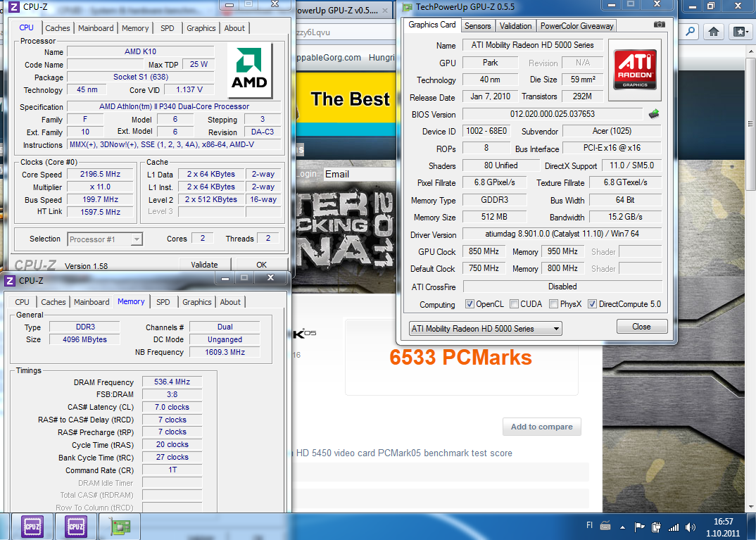
Task: Open first CPU-Z taskbar icon
Action: pos(32,526)
